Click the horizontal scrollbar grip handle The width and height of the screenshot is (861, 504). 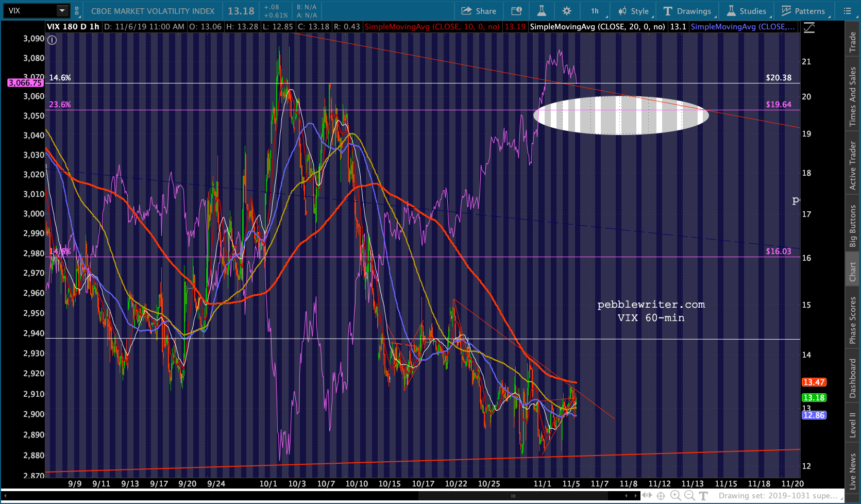(x=513, y=496)
